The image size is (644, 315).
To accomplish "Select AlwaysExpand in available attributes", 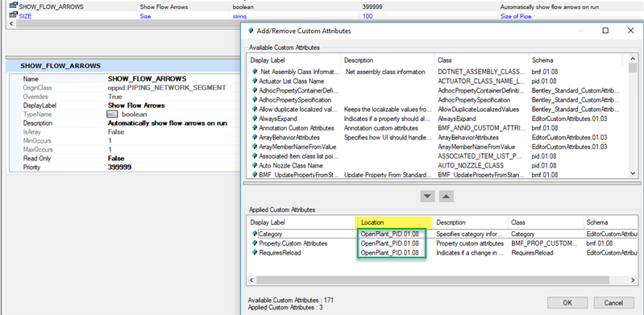I will click(278, 118).
